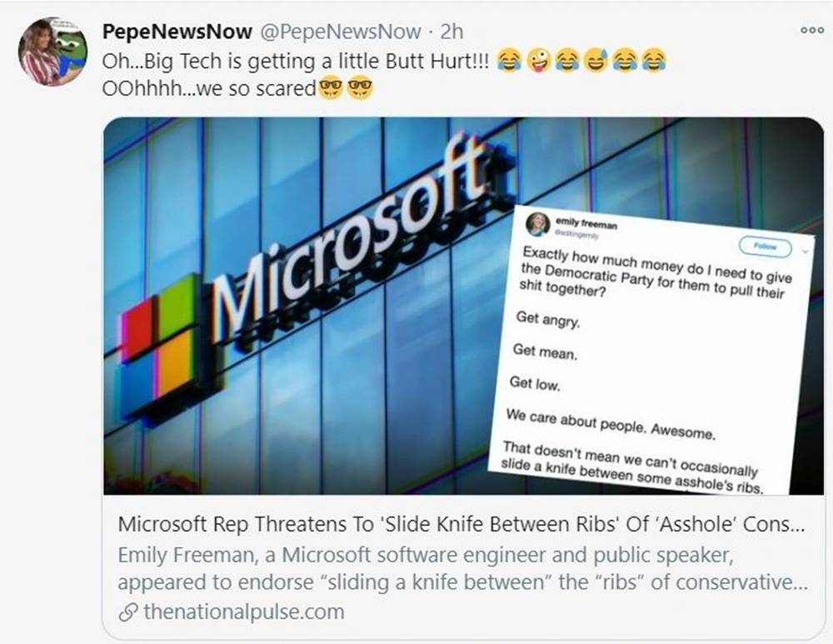Click the @PepeNewsNow handle
833x644 pixels.
340,32
